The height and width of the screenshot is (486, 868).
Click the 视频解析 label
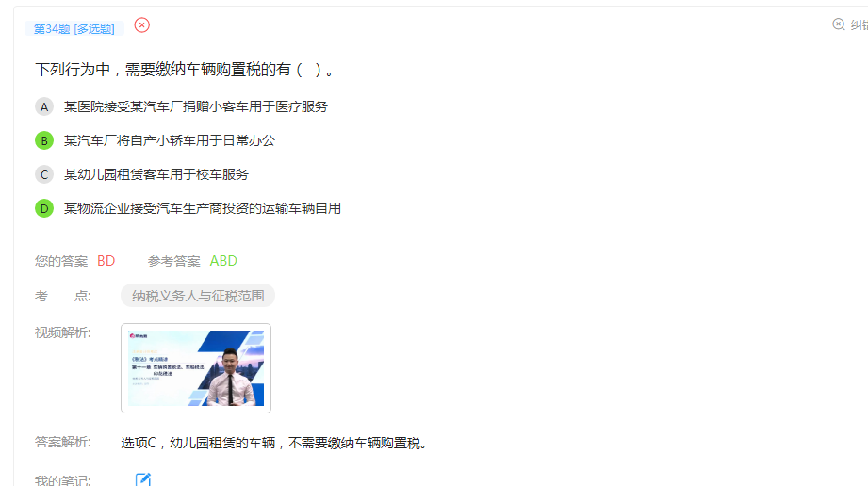[x=62, y=332]
